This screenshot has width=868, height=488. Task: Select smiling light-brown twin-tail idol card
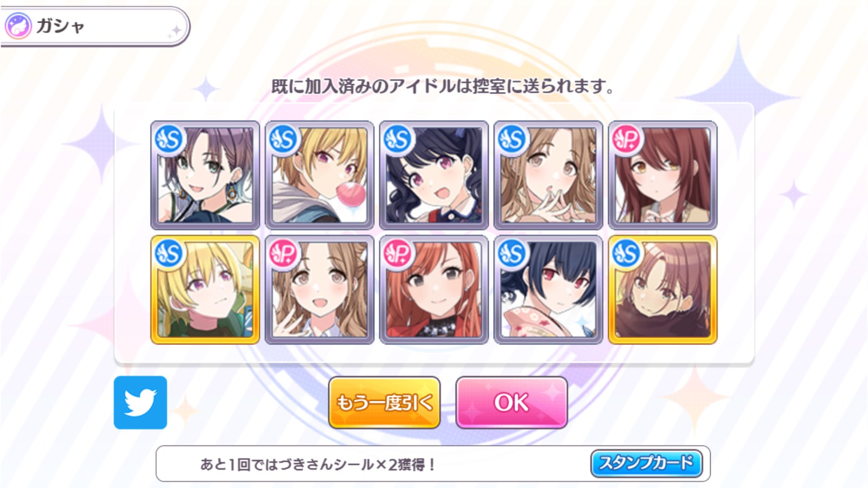tap(320, 290)
